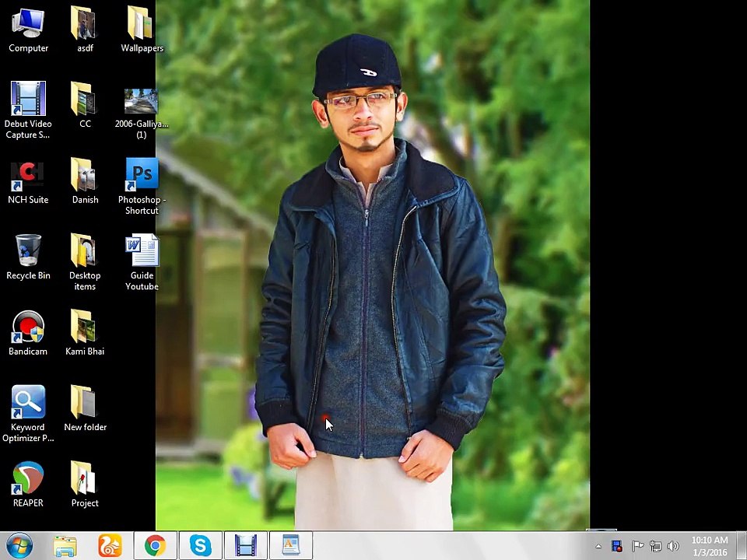Select the Danish folder
Image resolution: width=747 pixels, height=560 pixels.
click(x=85, y=181)
